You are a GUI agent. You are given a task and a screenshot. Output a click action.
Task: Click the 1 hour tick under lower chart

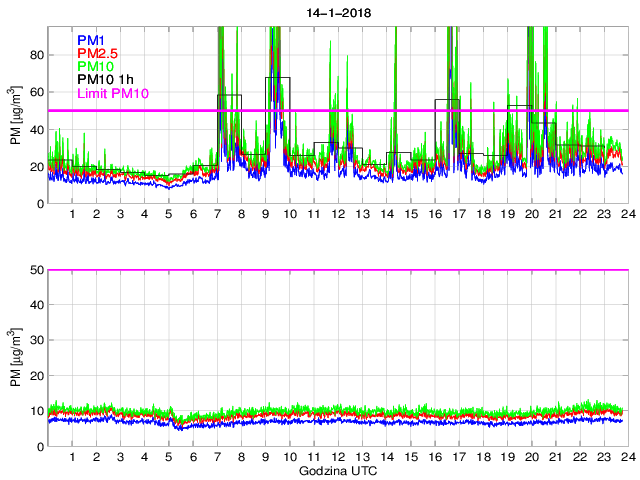coord(72,458)
